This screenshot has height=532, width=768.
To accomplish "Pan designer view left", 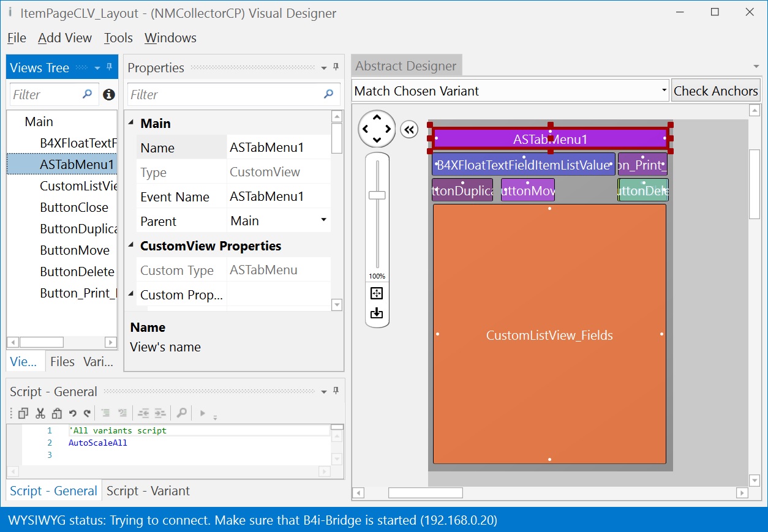I will pyautogui.click(x=365, y=129).
